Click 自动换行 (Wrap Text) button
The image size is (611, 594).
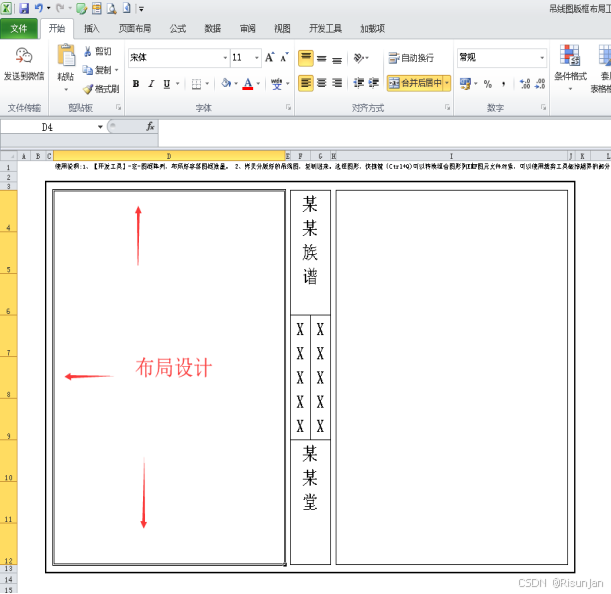411,58
